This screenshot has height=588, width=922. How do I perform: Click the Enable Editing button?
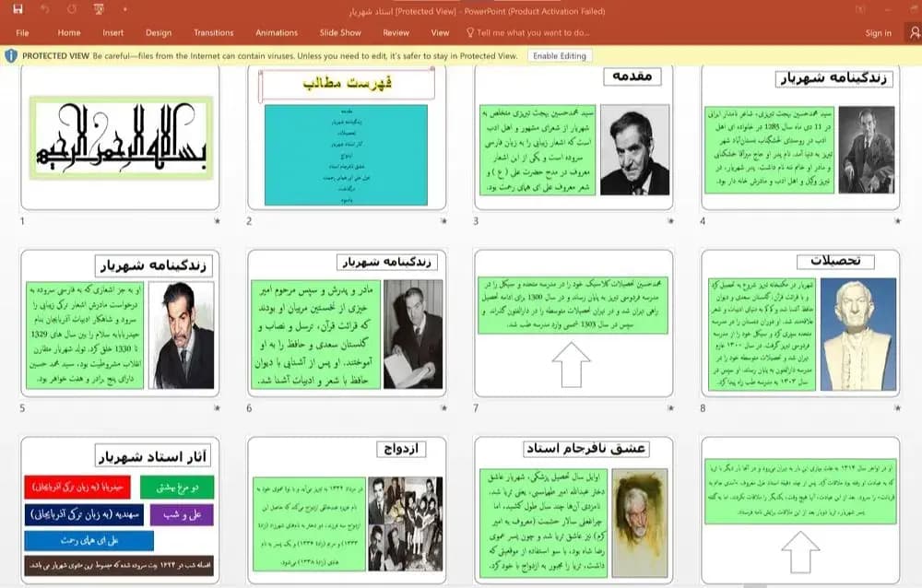(560, 56)
